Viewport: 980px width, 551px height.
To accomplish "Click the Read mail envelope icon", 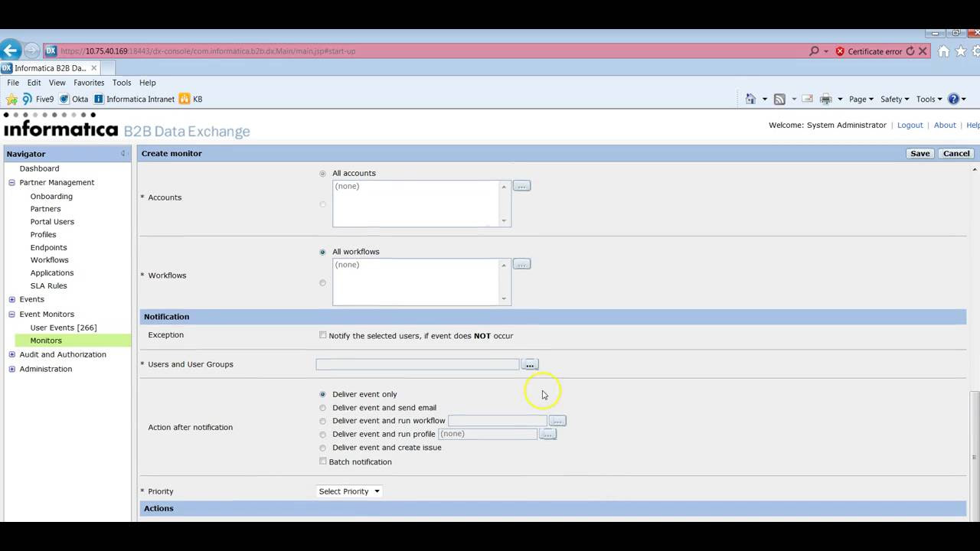I will click(x=807, y=99).
